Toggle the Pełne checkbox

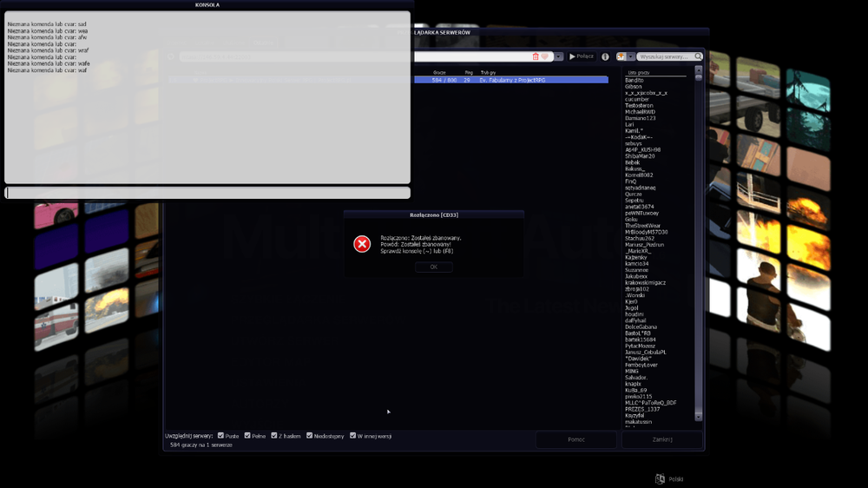(x=247, y=435)
